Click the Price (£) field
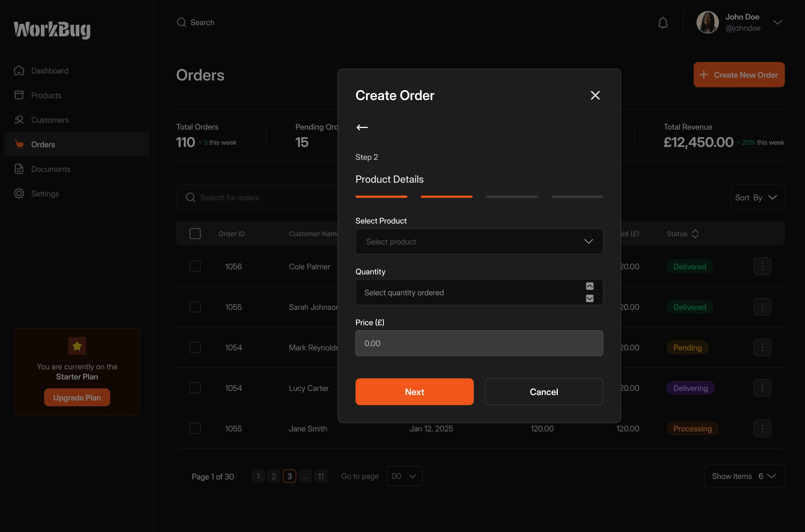 point(479,343)
